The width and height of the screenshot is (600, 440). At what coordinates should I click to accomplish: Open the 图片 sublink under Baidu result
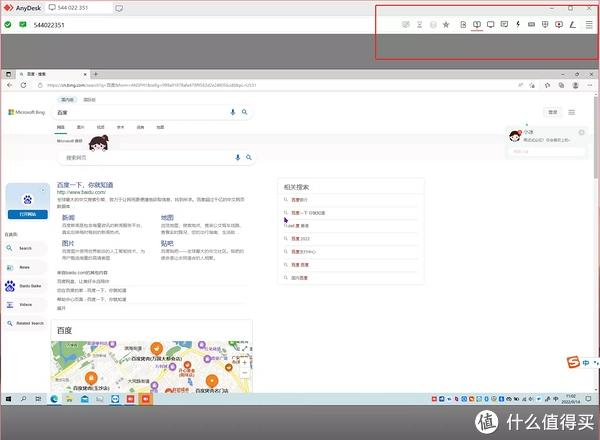click(68, 243)
